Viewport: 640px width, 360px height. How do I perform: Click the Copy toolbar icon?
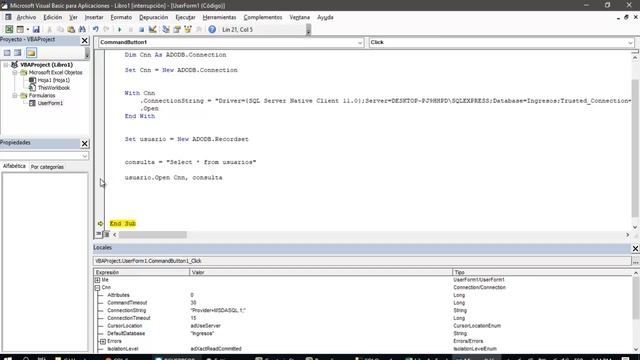coord(60,29)
